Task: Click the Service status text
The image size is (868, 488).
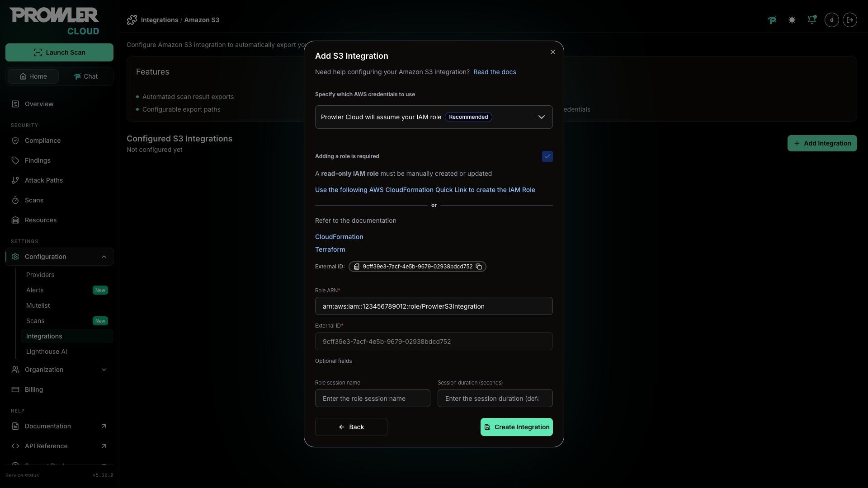Action: pyautogui.click(x=22, y=475)
